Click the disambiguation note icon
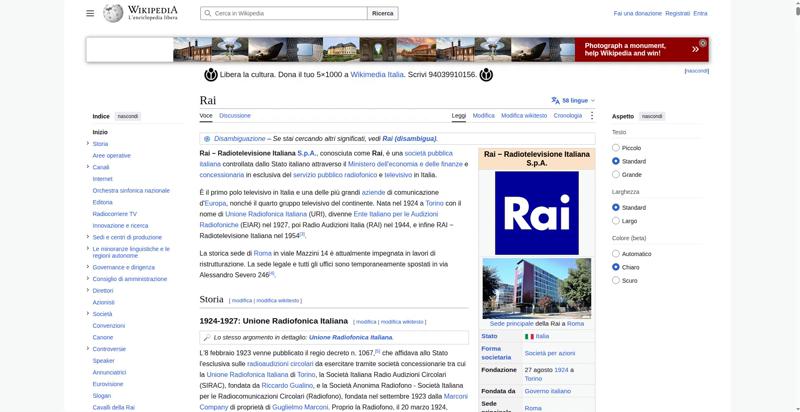Screen dimensions: 800x412 pyautogui.click(x=207, y=139)
